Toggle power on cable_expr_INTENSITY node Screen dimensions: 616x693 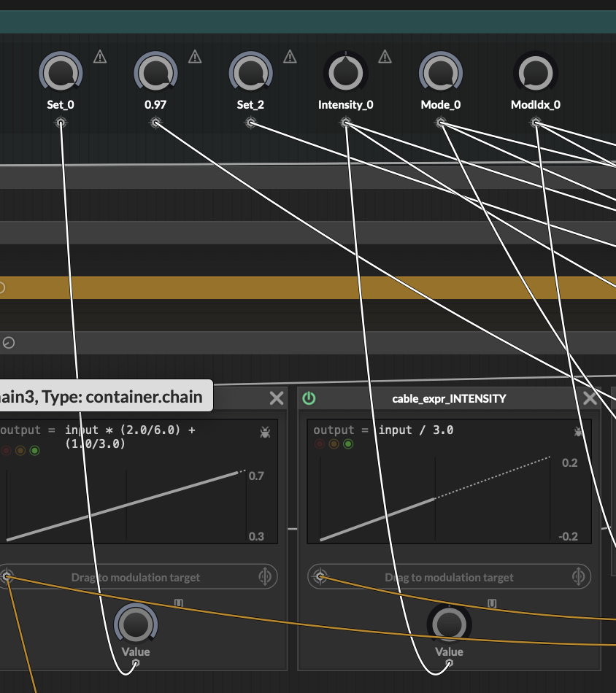[x=309, y=398]
